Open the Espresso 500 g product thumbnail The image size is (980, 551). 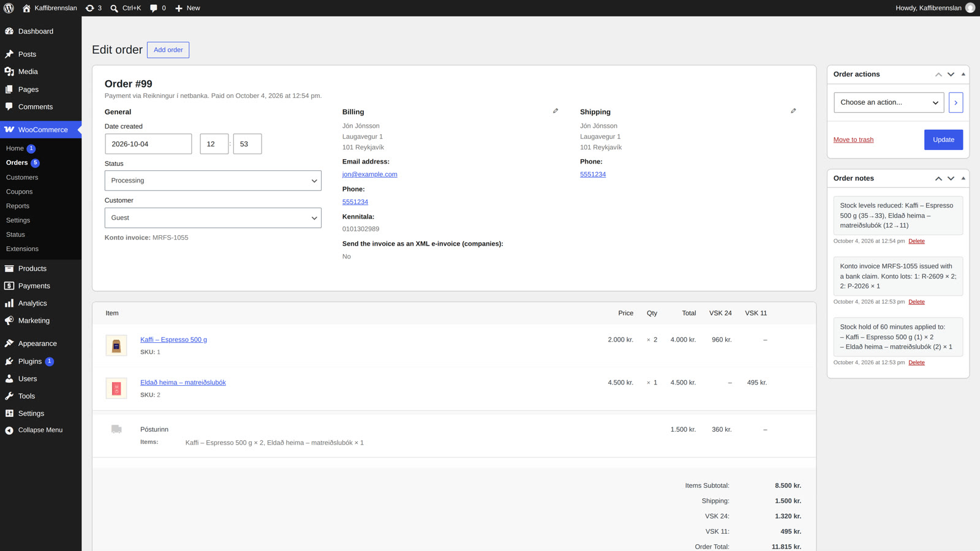[x=116, y=345]
